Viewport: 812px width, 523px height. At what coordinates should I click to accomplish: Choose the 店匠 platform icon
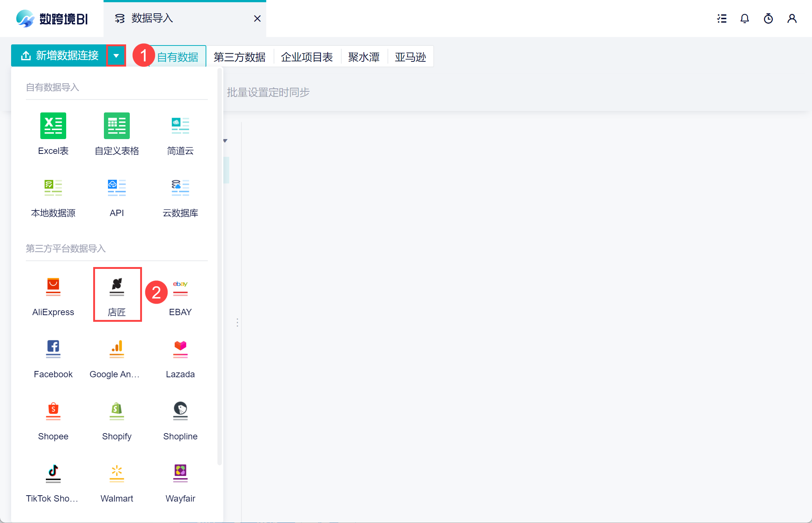pos(117,287)
